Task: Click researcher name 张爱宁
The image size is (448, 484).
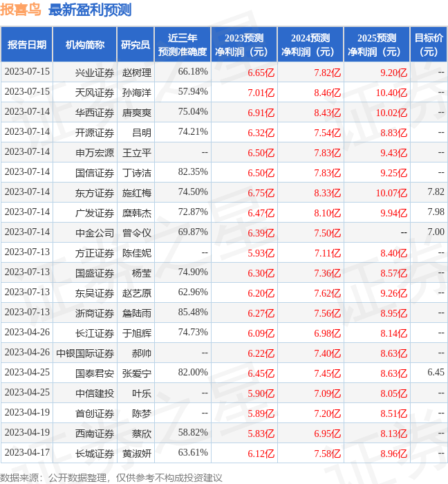Action: [x=137, y=374]
